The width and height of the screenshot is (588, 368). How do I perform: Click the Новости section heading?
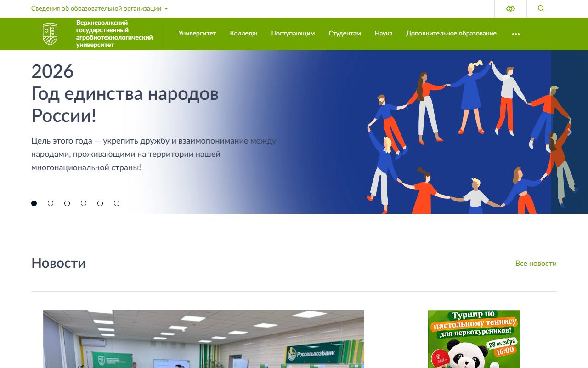tap(58, 263)
